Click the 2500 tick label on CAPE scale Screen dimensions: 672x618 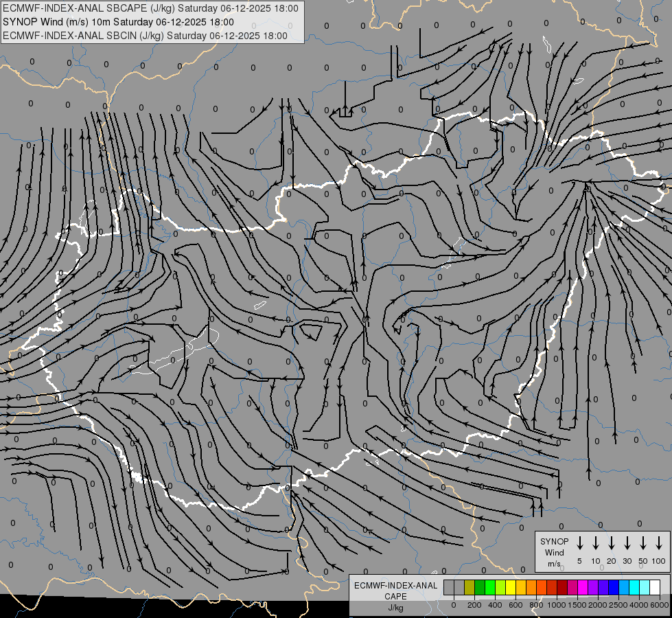tap(618, 605)
